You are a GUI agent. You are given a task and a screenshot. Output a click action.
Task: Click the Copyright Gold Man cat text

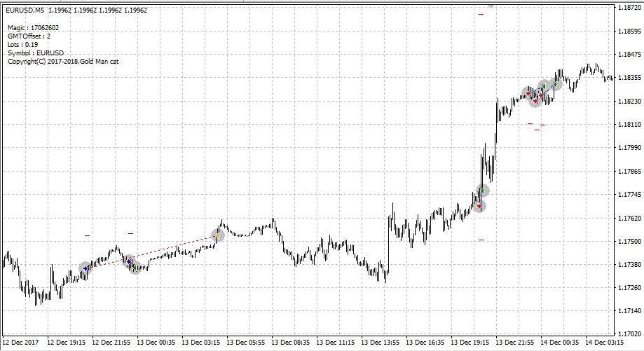[x=63, y=62]
